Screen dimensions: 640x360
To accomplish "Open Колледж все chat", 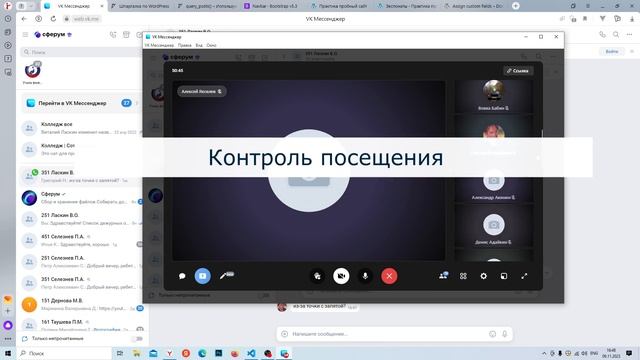I will 81,128.
